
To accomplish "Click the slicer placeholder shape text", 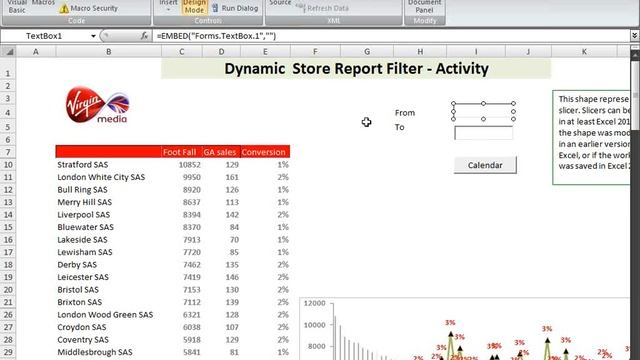I will tap(594, 132).
